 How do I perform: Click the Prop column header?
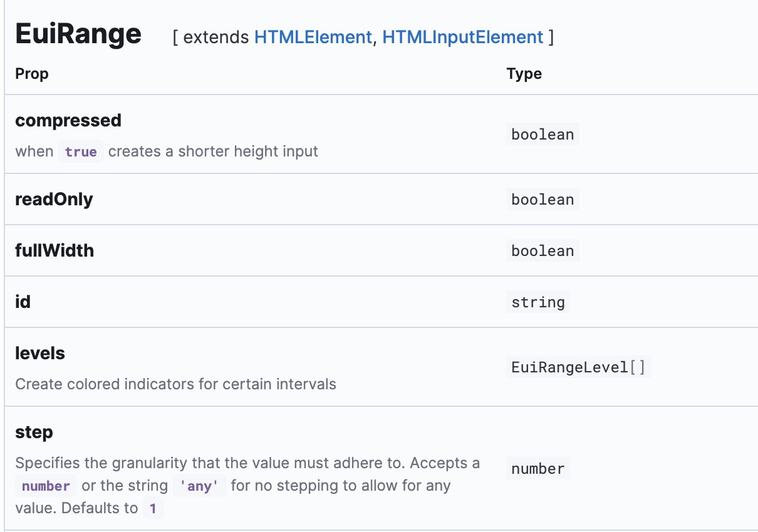(x=31, y=73)
